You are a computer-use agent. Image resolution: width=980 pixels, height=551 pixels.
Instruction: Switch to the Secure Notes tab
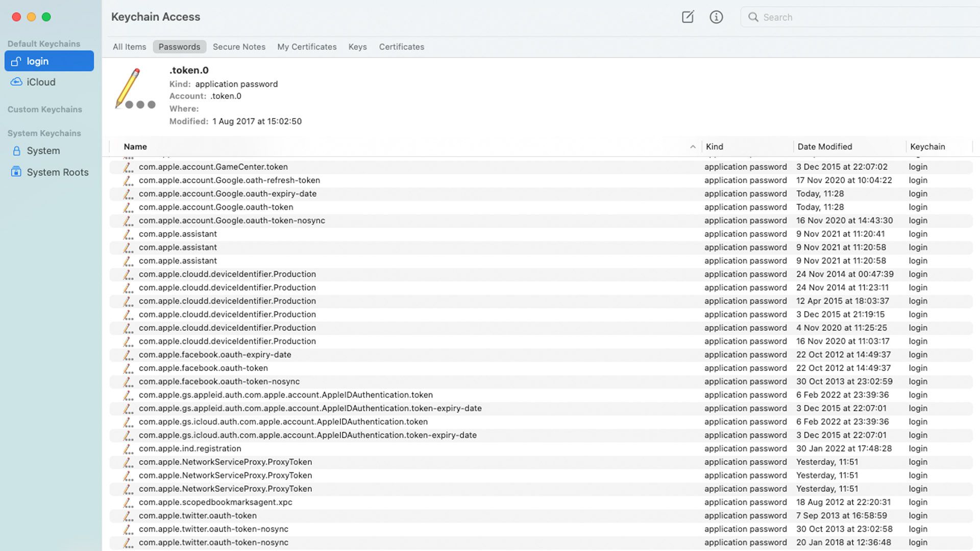239,47
